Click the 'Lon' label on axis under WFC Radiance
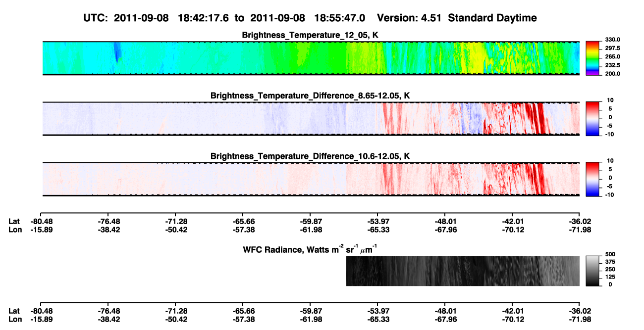644x330 pixels. pyautogui.click(x=15, y=319)
